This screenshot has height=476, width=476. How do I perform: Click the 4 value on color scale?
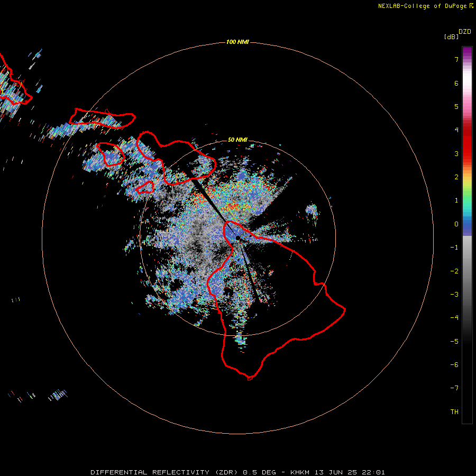[456, 130]
